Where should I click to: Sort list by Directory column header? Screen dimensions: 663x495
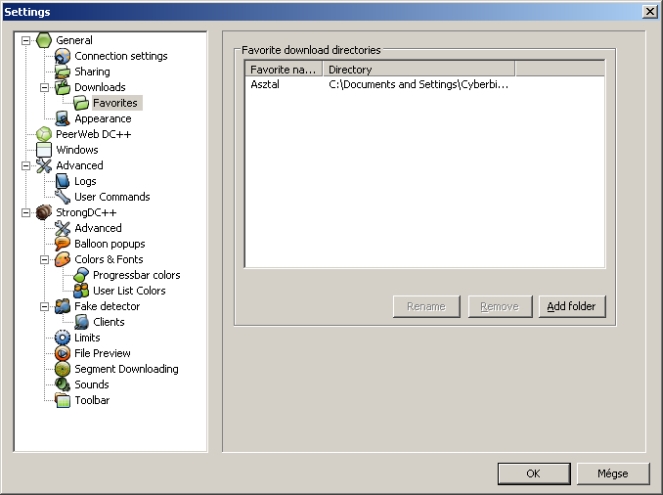click(418, 70)
